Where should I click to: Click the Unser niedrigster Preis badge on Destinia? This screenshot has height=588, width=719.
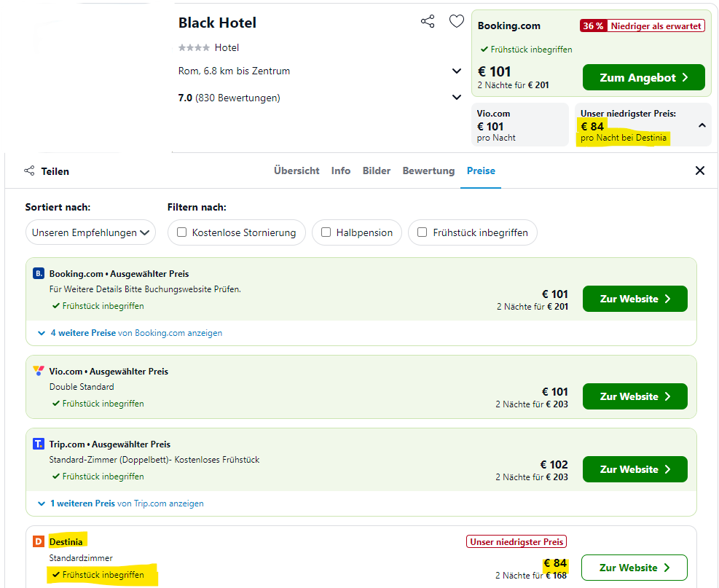(516, 541)
